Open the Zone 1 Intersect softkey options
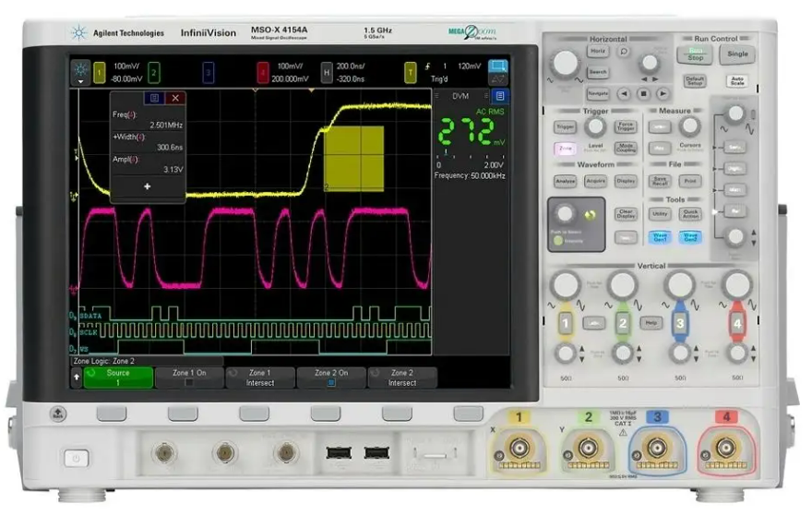812x516 pixels. (x=260, y=378)
